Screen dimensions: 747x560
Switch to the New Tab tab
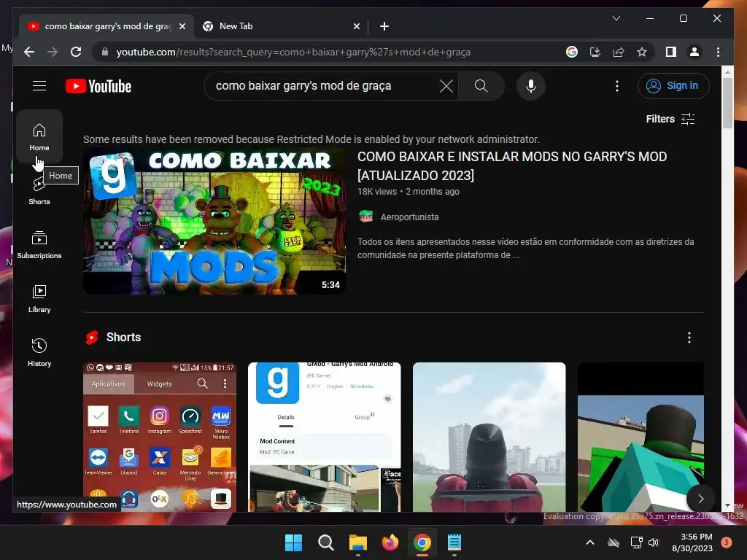click(281, 26)
